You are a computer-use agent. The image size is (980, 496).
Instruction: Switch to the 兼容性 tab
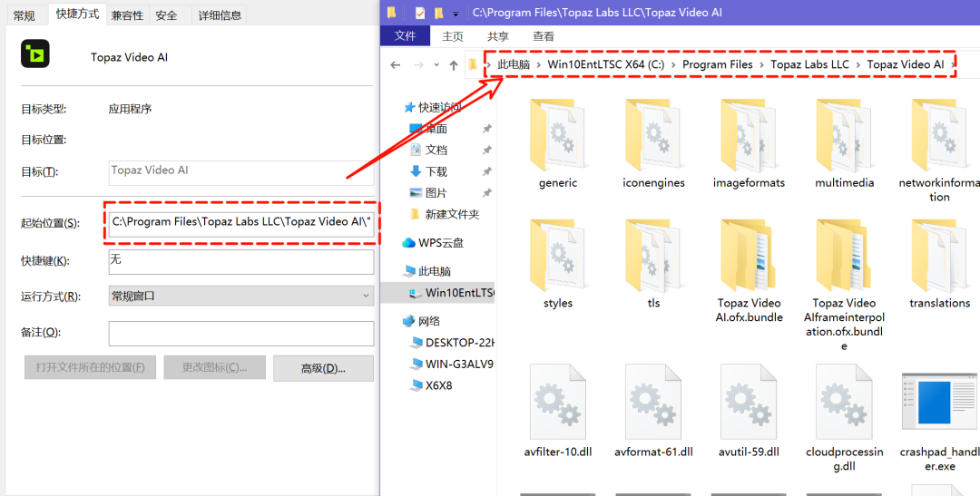pyautogui.click(x=127, y=15)
